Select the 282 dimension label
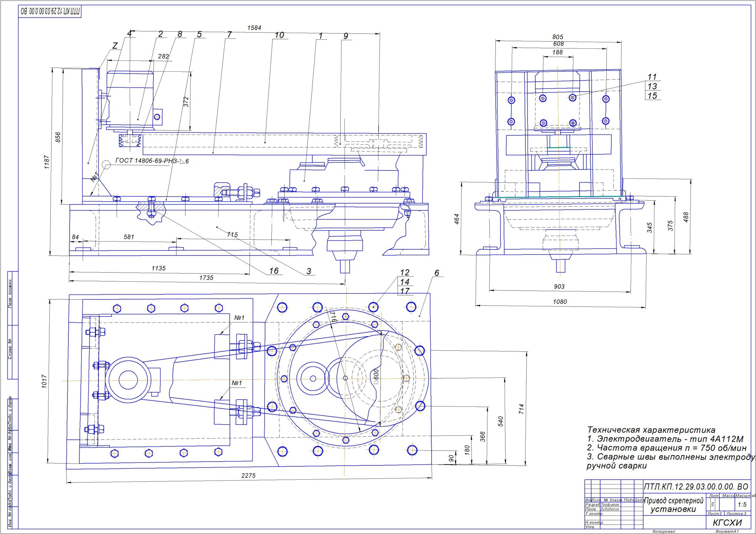Viewport: 756px width, 534px height. pyautogui.click(x=163, y=56)
